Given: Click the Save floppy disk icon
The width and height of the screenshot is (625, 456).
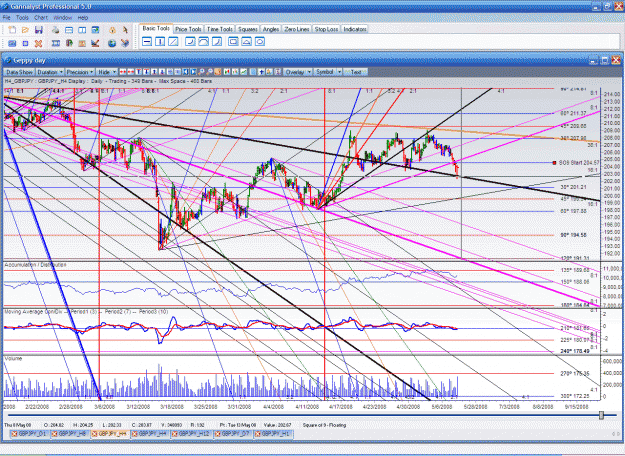Looking at the screenshot, I should coord(39,30).
